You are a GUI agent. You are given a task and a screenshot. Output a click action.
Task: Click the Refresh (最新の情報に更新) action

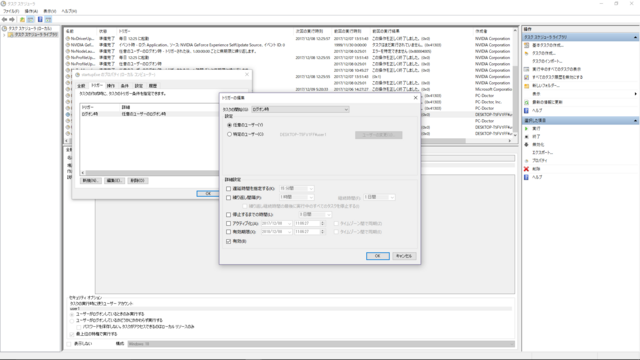tap(547, 102)
